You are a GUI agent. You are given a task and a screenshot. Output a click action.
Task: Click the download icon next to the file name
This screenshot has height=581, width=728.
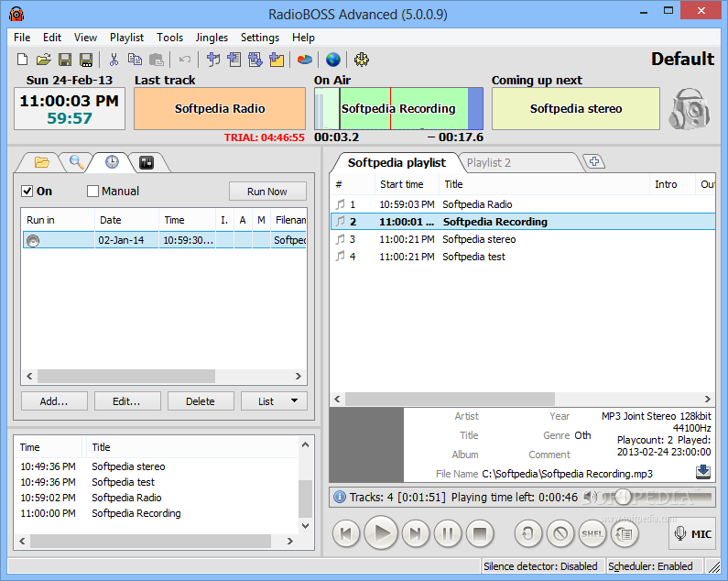pyautogui.click(x=703, y=472)
